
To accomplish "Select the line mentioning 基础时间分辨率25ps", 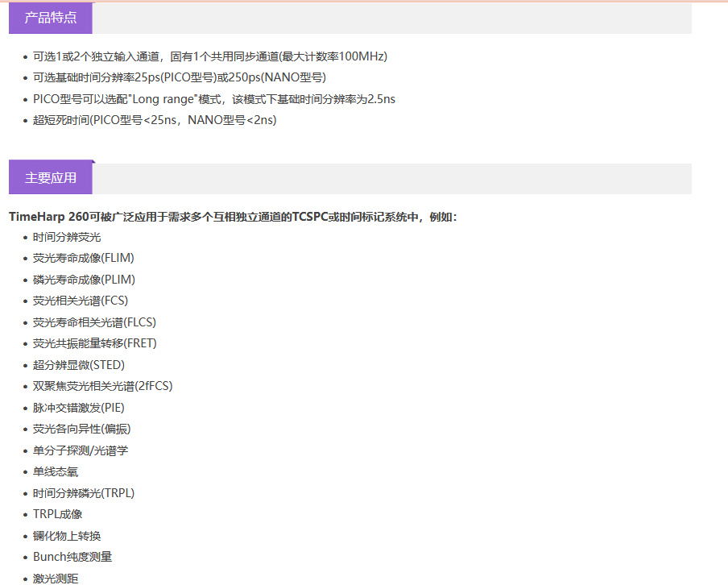I will (x=179, y=77).
